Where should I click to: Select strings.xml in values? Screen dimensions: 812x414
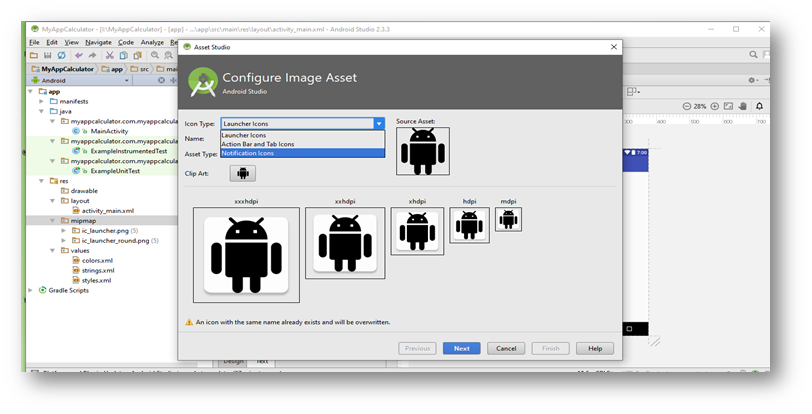(x=98, y=270)
